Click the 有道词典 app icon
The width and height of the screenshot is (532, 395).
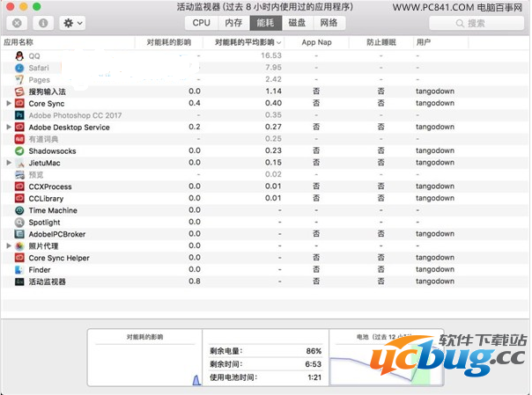(19, 139)
